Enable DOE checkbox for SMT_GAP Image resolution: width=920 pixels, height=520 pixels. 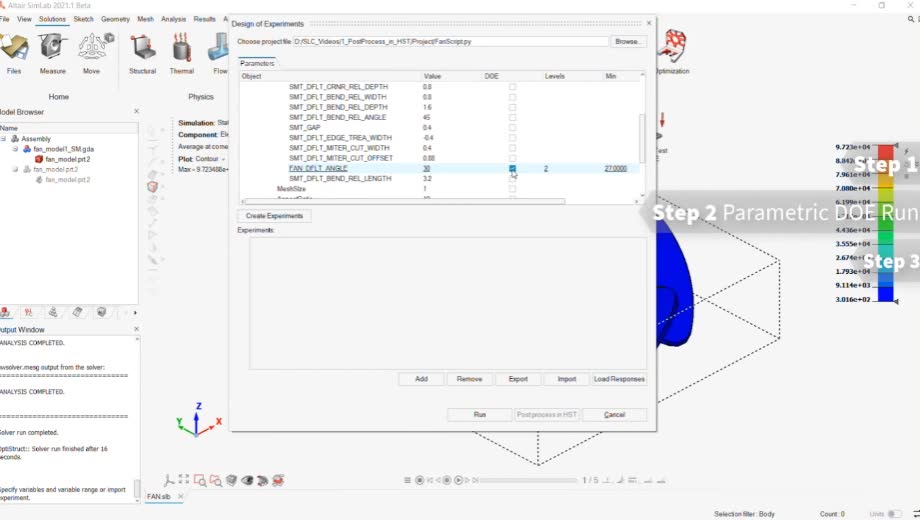pyautogui.click(x=513, y=128)
